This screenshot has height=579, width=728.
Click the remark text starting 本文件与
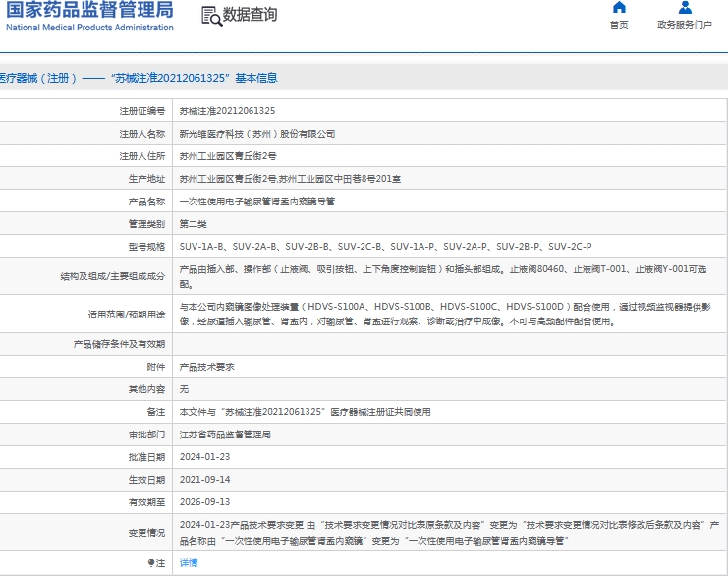305,412
